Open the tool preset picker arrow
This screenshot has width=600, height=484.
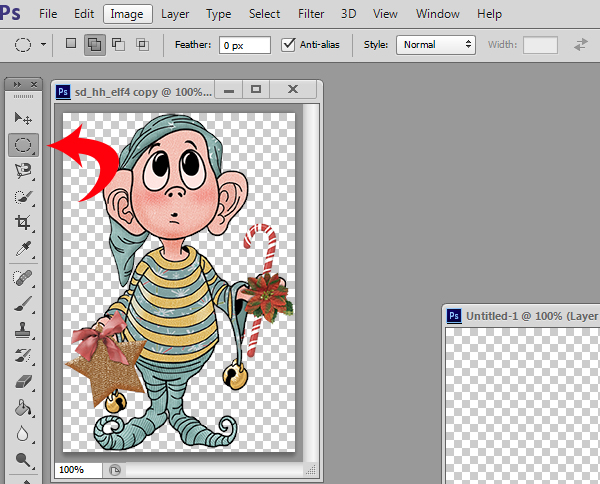pos(44,46)
